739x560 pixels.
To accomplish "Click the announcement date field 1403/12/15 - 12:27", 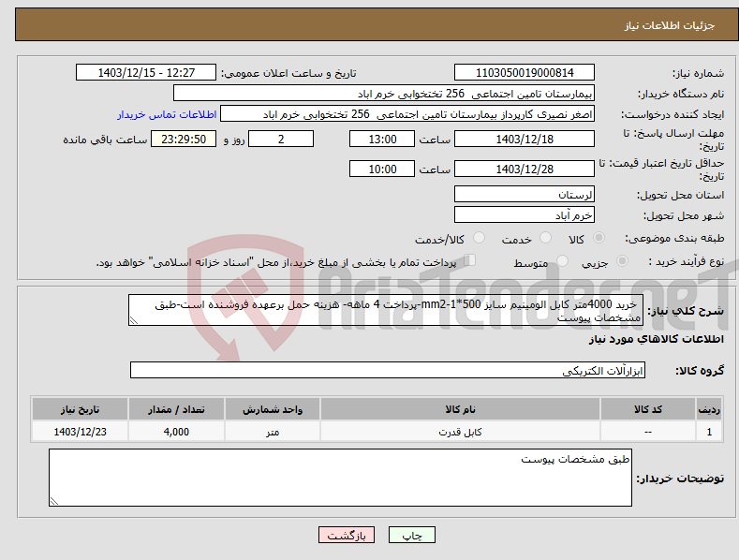I will click(146, 73).
